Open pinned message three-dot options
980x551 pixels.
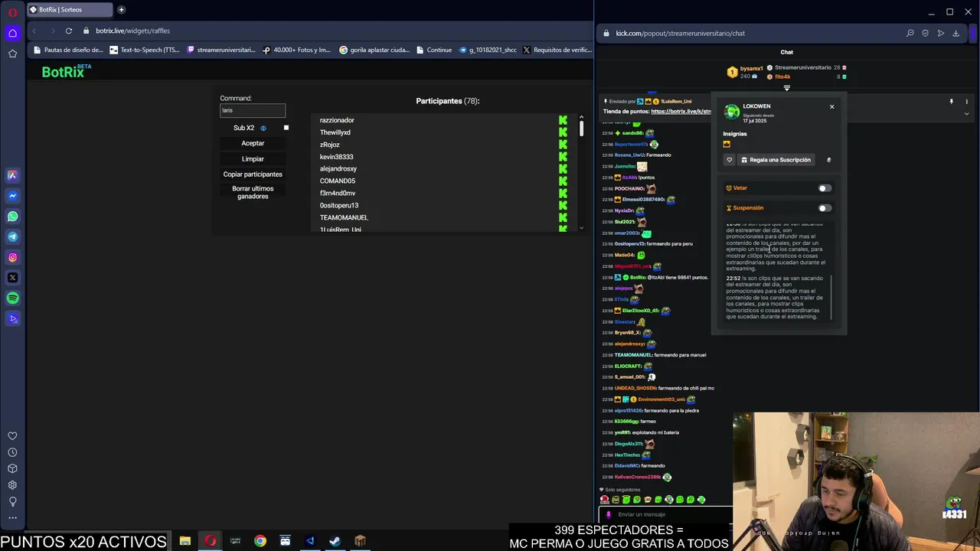coord(966,101)
